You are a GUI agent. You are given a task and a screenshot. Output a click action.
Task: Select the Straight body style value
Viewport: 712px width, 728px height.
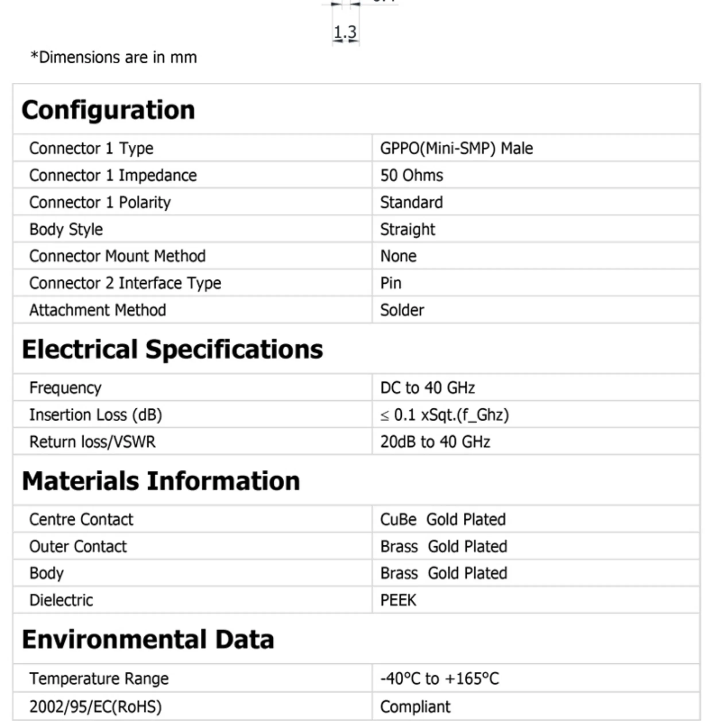pyautogui.click(x=408, y=229)
